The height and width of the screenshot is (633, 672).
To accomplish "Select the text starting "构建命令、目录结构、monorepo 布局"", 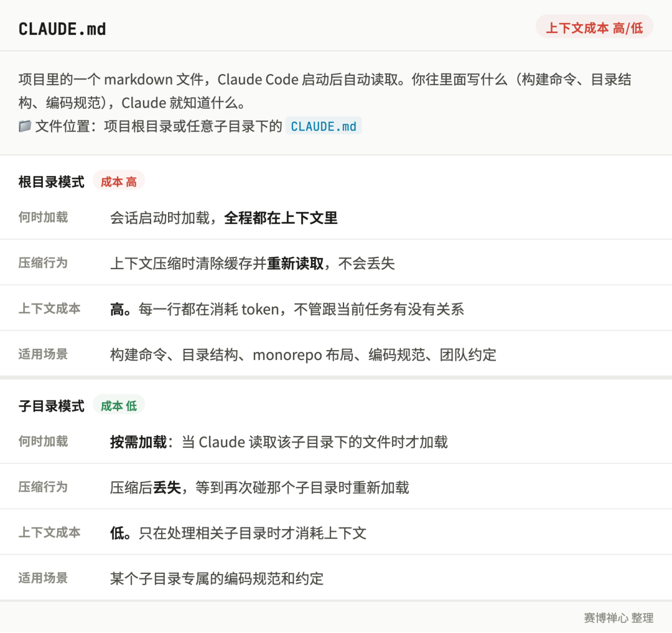I will click(x=304, y=355).
